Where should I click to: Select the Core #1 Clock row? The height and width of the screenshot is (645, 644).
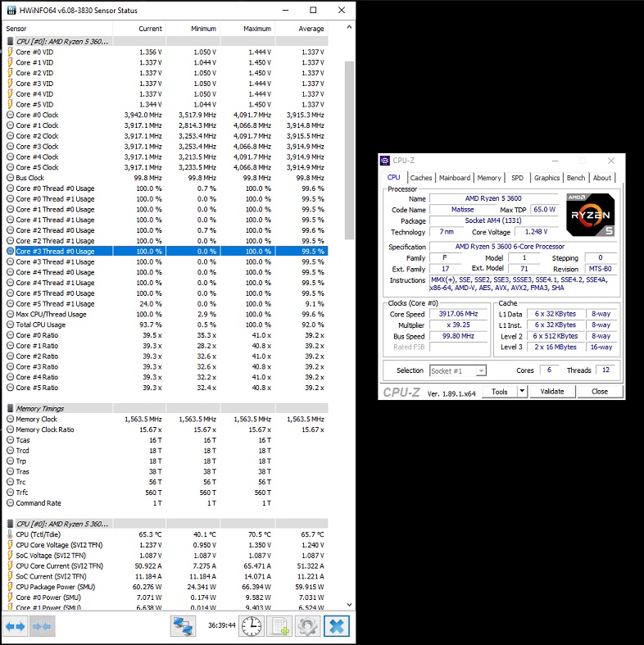point(166,125)
